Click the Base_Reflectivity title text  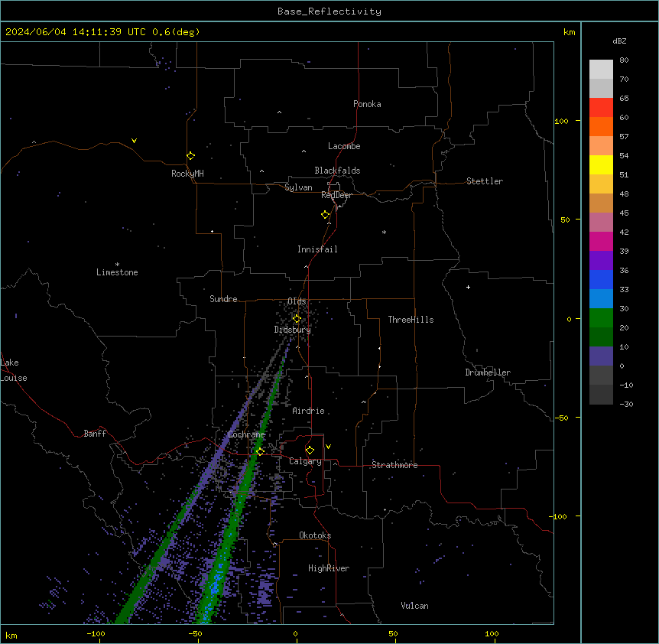pos(329,11)
